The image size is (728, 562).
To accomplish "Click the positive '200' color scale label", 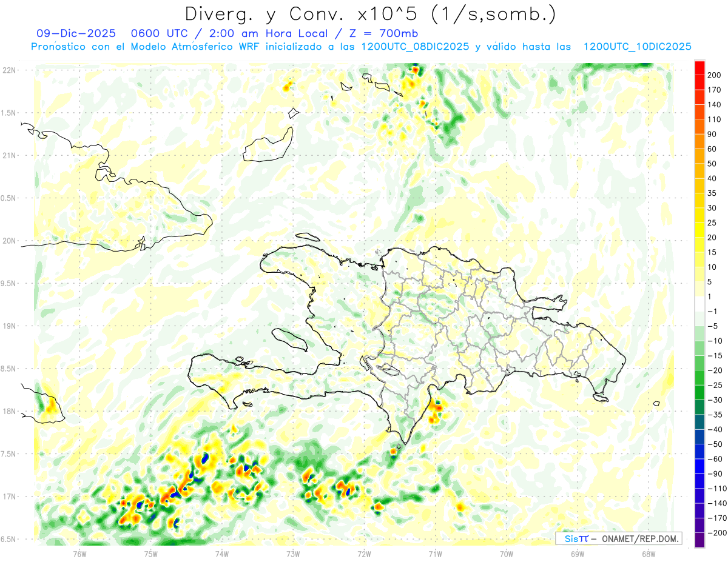I will point(715,75).
